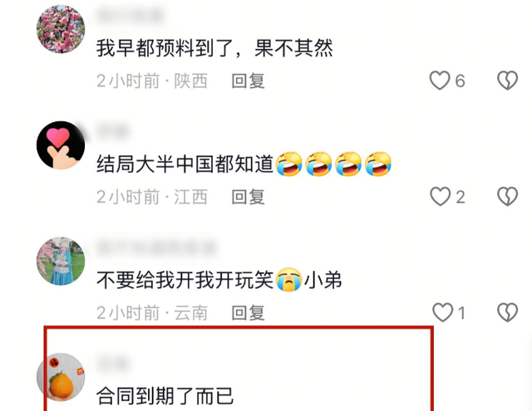
Task: Dislike the 结局大半中国都知道 comment
Action: click(508, 197)
